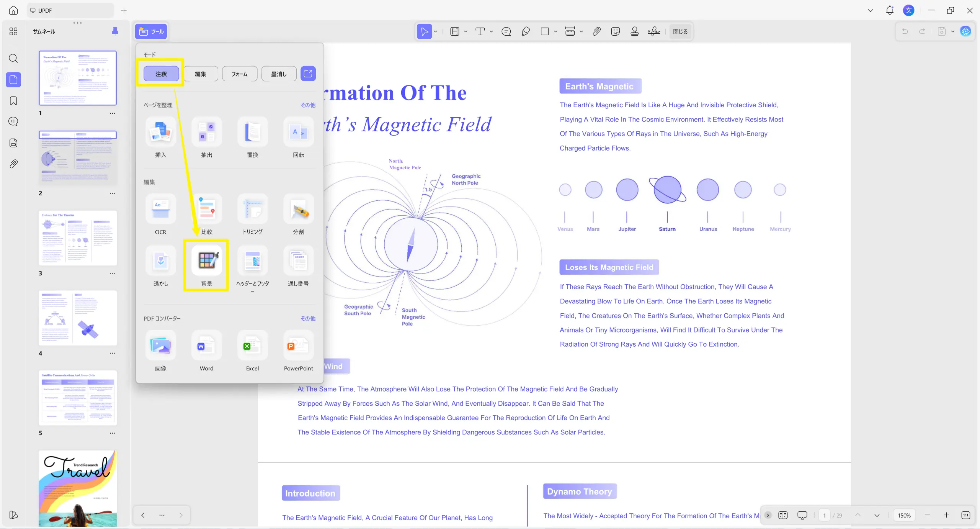Expand the rectangle shape dropdown arrow

pyautogui.click(x=555, y=31)
